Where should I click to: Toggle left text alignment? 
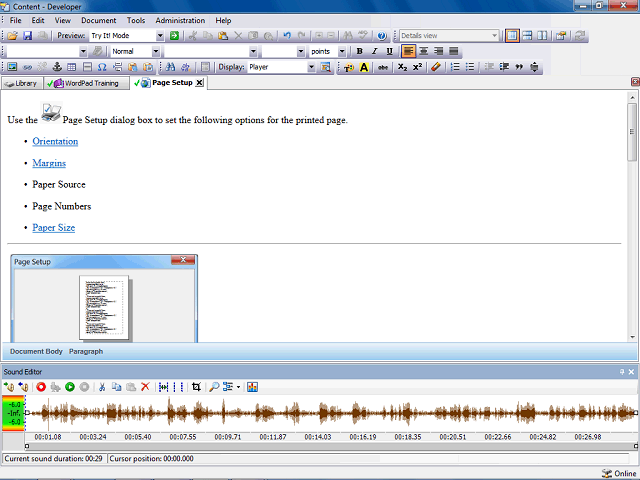point(409,51)
